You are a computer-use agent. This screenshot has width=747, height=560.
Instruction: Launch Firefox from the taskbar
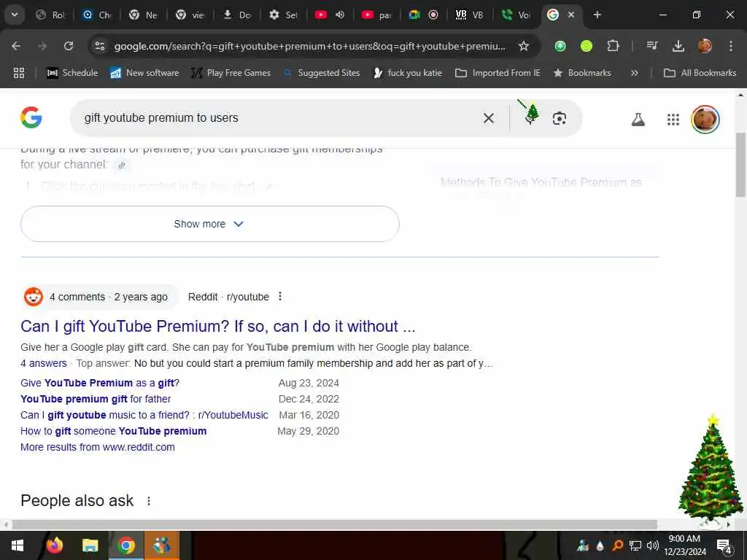54,545
